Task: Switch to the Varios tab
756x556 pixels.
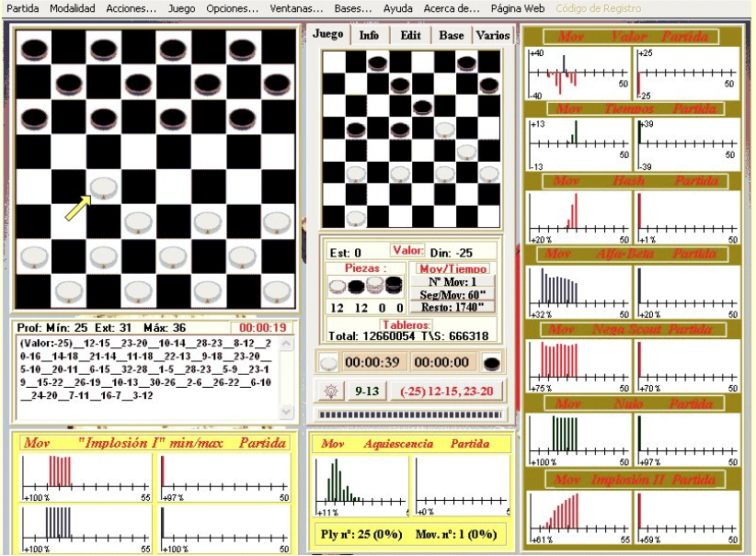Action: point(493,35)
